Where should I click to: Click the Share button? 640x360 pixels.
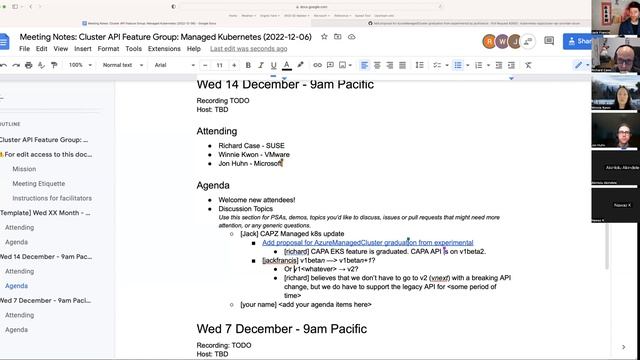point(577,41)
